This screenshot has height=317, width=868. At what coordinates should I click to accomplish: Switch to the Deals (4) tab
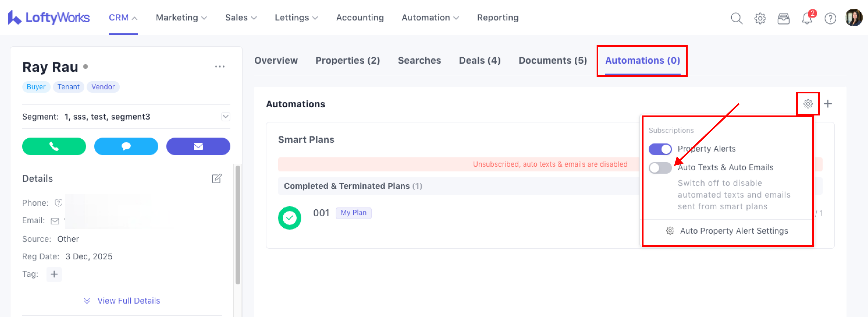[x=480, y=60]
